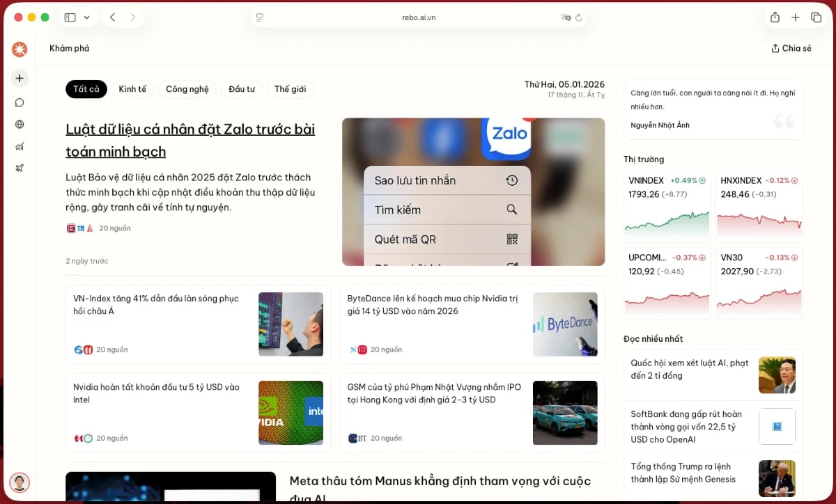Open the Thế giới category tab
The image size is (836, 504).
[x=290, y=89]
